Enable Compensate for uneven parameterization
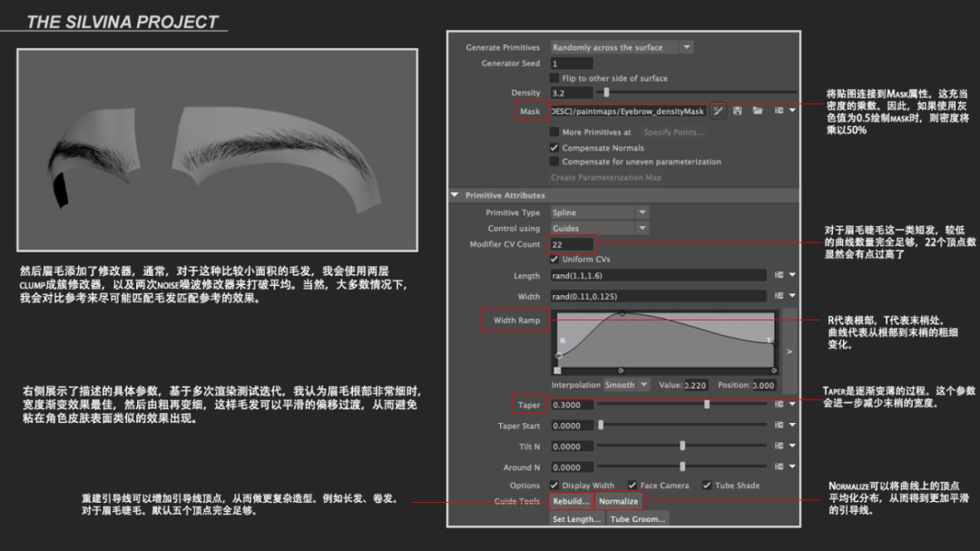Screen dimensions: 980x551 pyautogui.click(x=554, y=162)
